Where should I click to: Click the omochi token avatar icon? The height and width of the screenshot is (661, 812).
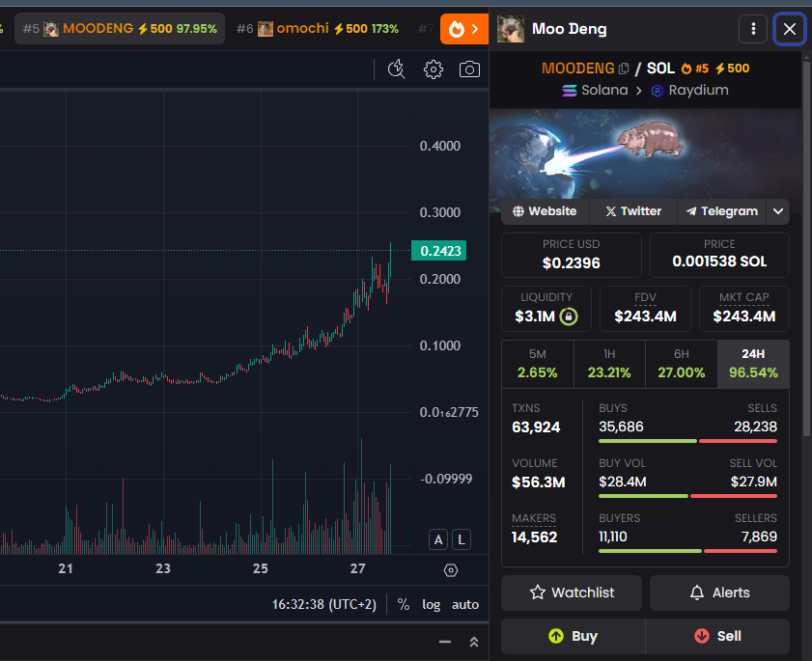[266, 29]
